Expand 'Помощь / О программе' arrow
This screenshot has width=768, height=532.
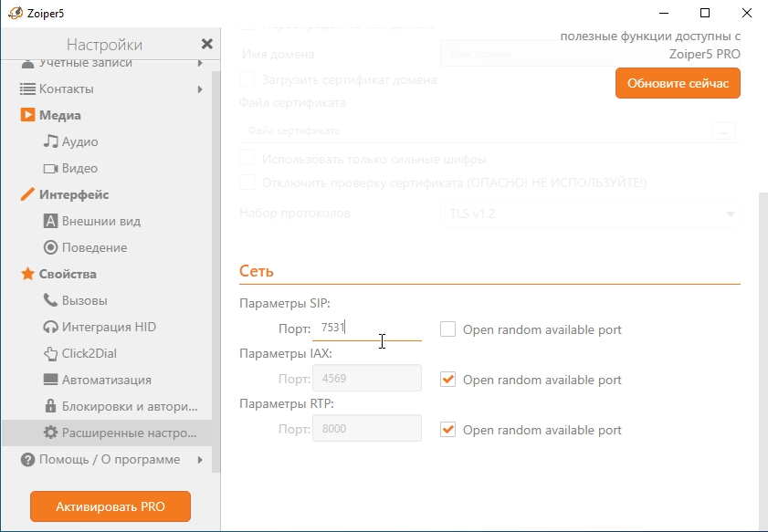(x=200, y=460)
